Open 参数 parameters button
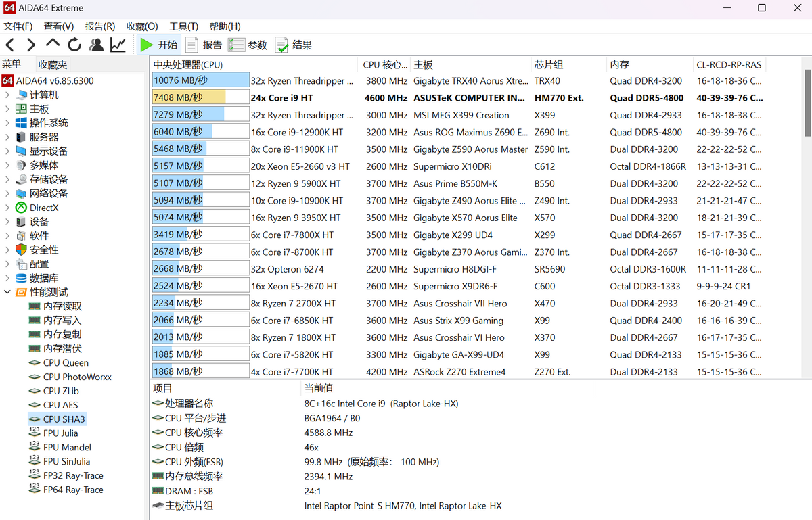Viewport: 812px width, 520px height. point(248,45)
